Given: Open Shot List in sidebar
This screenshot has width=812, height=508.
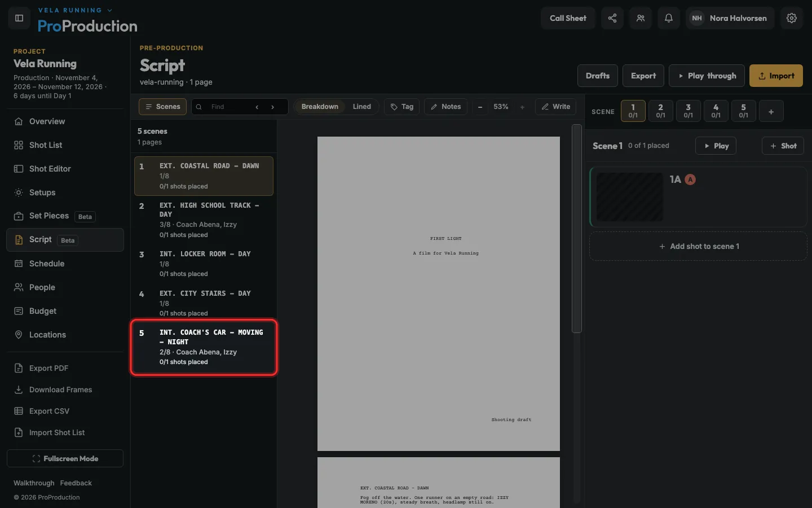Looking at the screenshot, I should point(65,145).
